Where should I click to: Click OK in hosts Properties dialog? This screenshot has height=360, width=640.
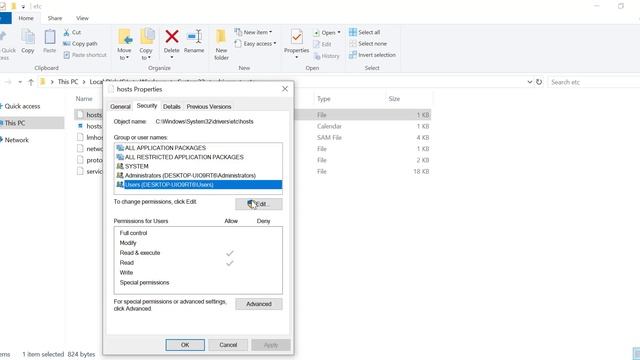[x=185, y=345]
